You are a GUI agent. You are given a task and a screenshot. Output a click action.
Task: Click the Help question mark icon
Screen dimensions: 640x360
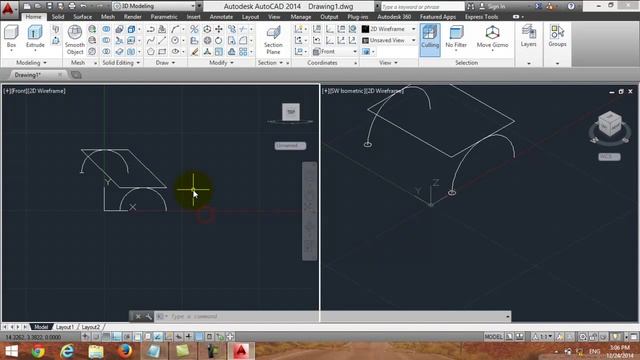coord(571,6)
